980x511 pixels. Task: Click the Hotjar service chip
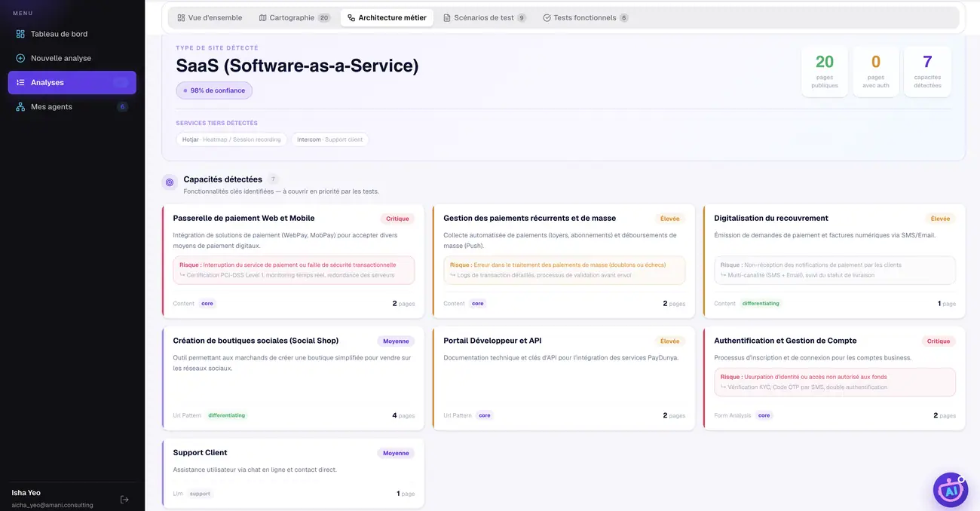tap(231, 139)
